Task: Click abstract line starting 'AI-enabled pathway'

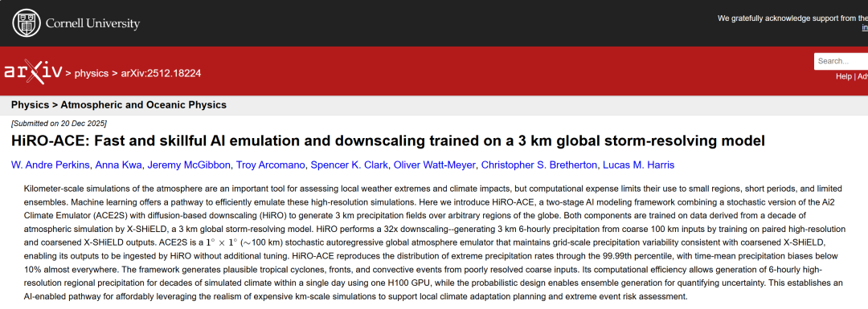Action: pos(355,296)
